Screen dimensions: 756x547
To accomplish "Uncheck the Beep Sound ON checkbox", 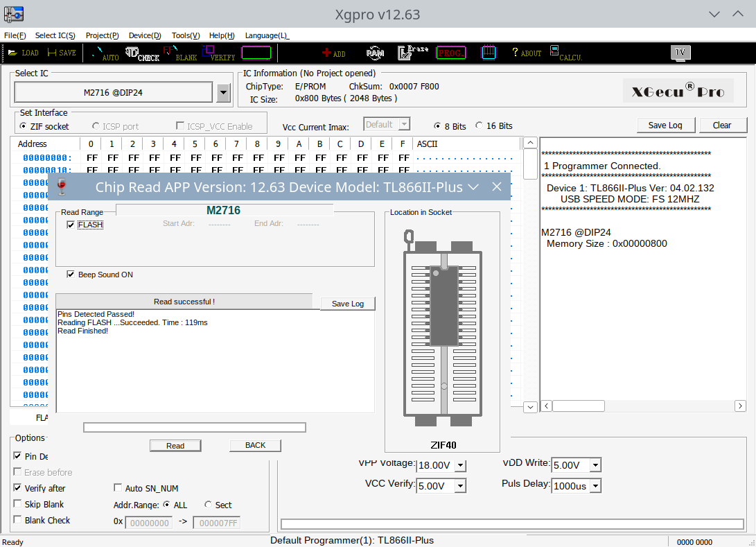I will [71, 275].
